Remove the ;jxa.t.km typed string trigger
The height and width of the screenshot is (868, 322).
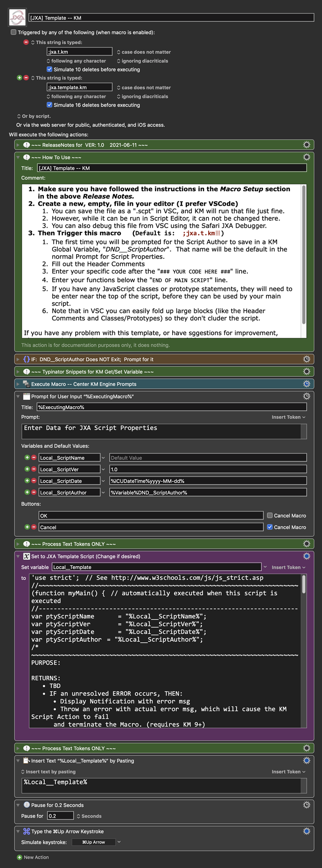(x=26, y=42)
